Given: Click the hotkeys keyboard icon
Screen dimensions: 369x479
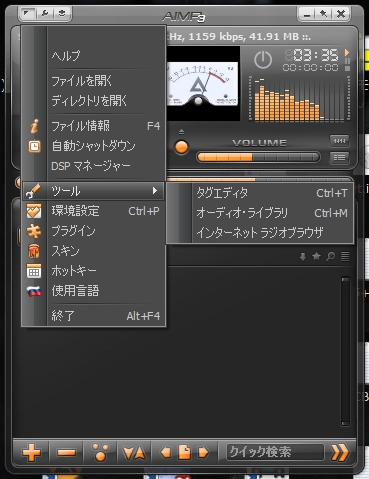Looking at the screenshot, I should [34, 271].
